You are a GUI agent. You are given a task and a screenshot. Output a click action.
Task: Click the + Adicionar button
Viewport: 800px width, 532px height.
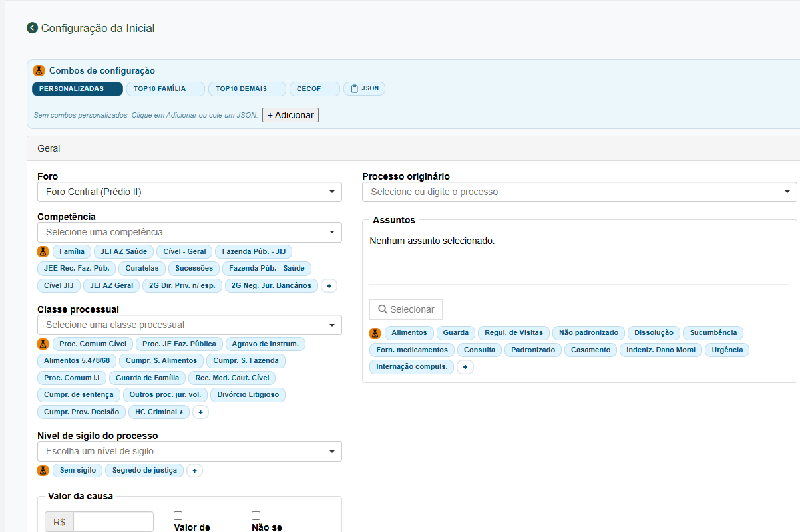click(290, 115)
